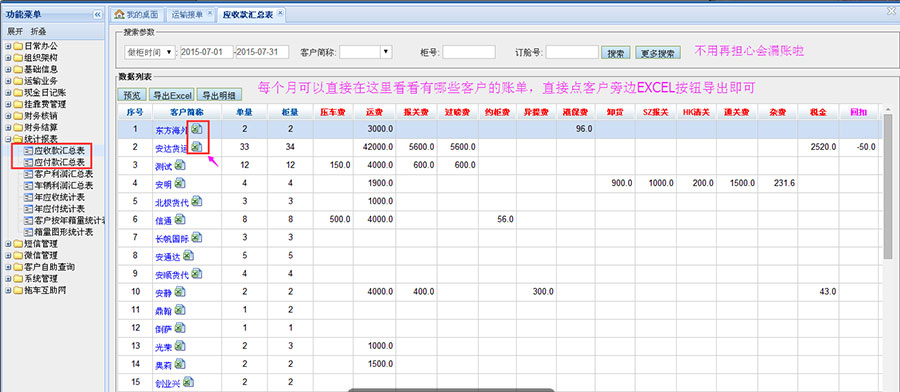
Task: Click the 导出明细 button
Action: [x=219, y=95]
